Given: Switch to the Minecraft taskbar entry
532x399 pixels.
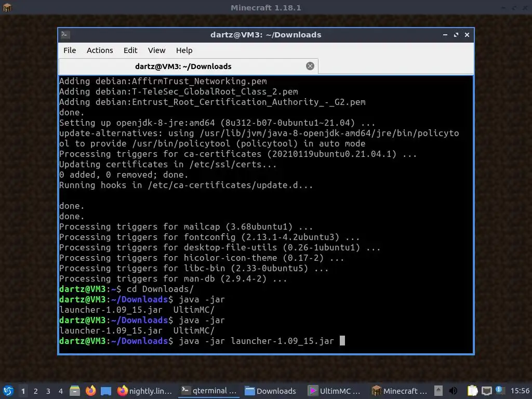Looking at the screenshot, I should coord(399,391).
